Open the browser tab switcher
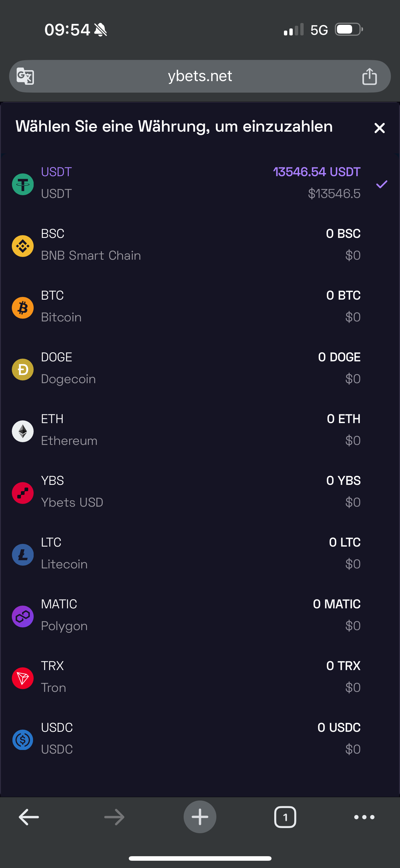The height and width of the screenshot is (868, 400). pyautogui.click(x=285, y=817)
